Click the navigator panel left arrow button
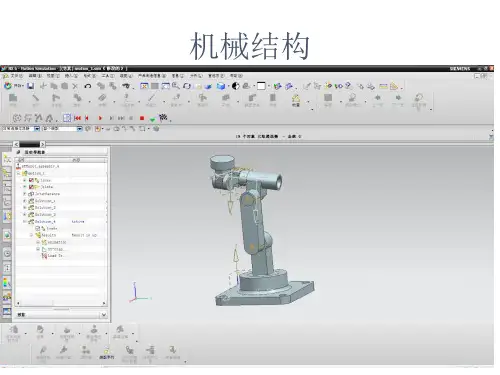The width and height of the screenshot is (500, 375). [16, 144]
